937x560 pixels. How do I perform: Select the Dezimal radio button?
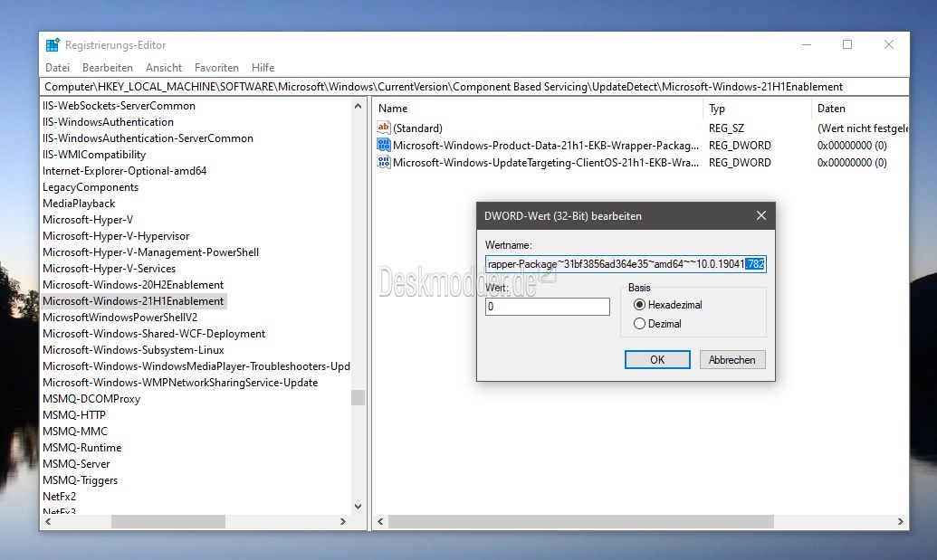point(639,324)
